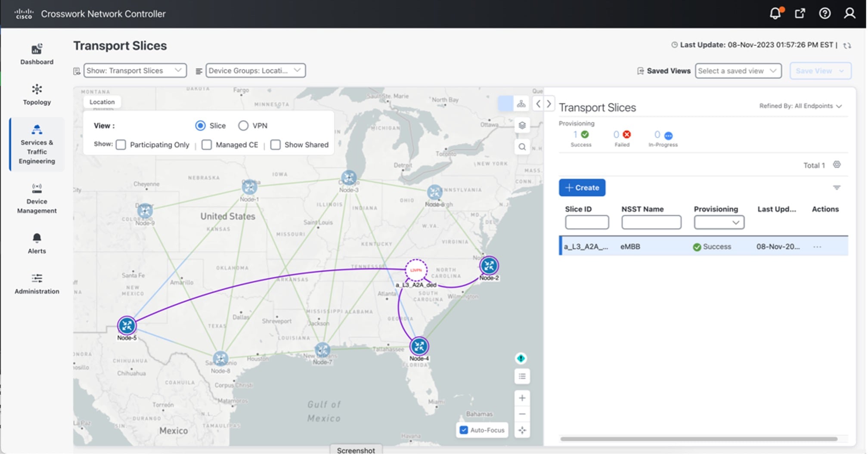The height and width of the screenshot is (455, 868).
Task: Enable the Show Shared checkbox
Action: pyautogui.click(x=276, y=145)
